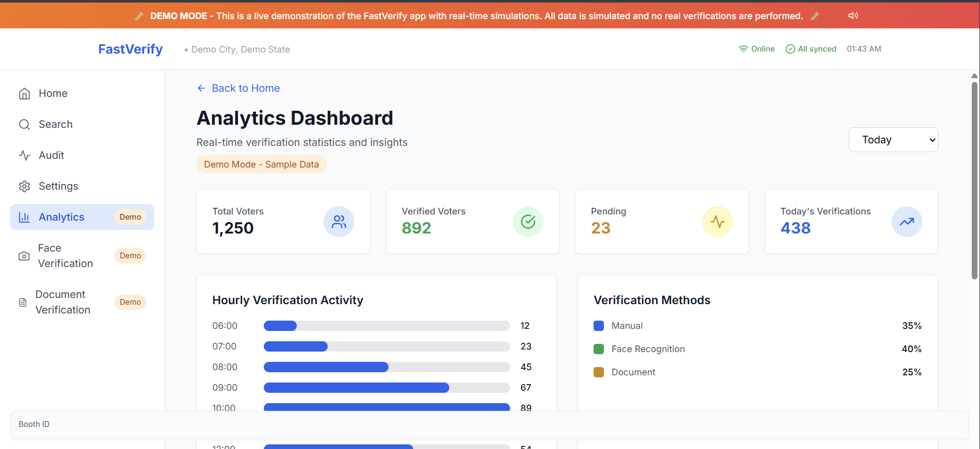Click the Manual 35% value

(911, 326)
